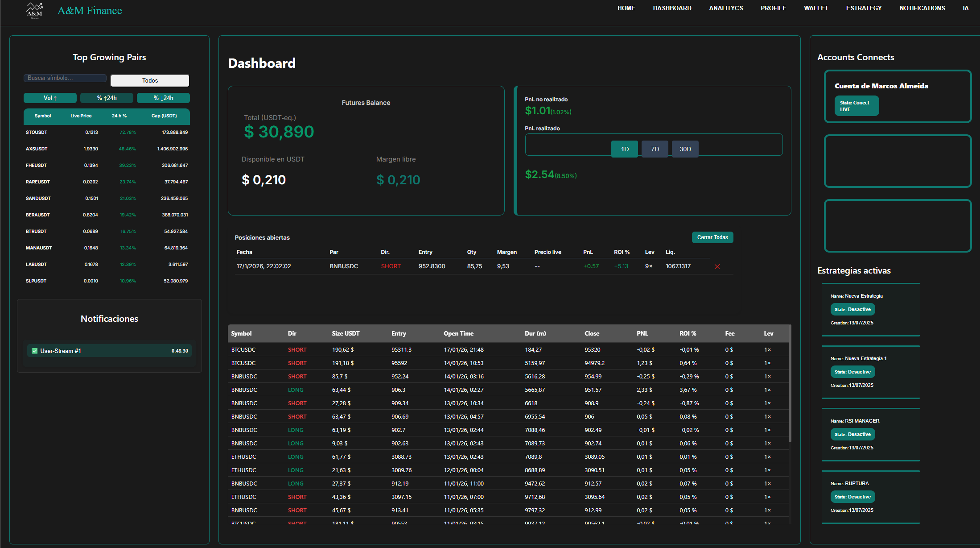Toggle the RUPTURA strategy Desactive state
Viewport: 980px width, 548px height.
tap(852, 496)
